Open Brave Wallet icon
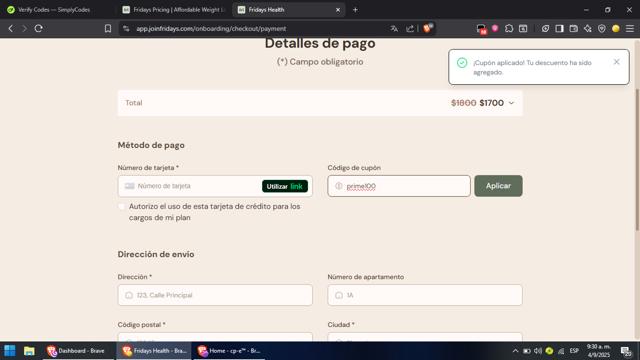 point(573,29)
